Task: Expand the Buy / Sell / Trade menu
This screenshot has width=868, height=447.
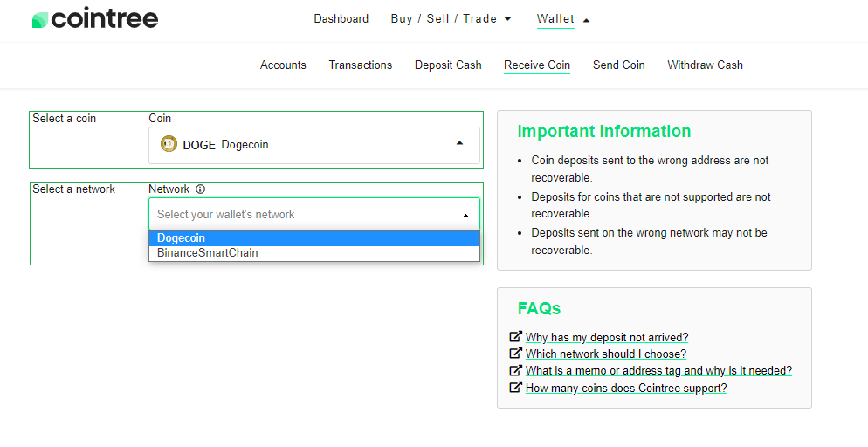Action: pyautogui.click(x=451, y=19)
